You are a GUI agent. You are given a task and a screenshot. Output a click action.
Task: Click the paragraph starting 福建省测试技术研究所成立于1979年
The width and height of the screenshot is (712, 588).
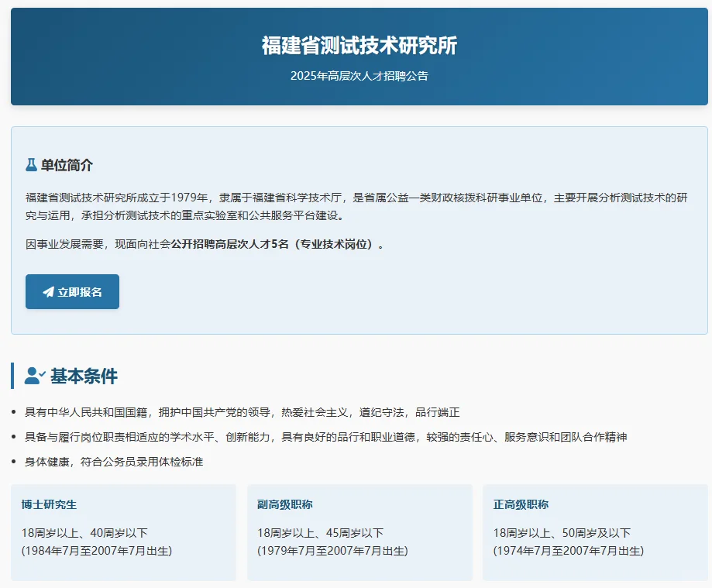(x=356, y=207)
